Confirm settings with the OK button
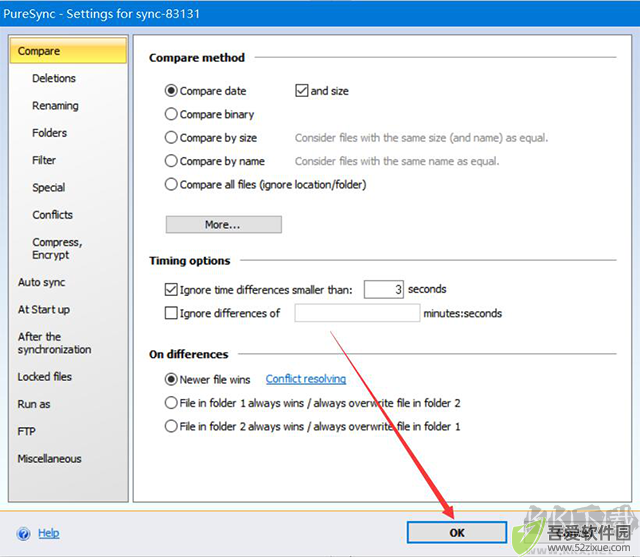Image resolution: width=640 pixels, height=557 pixels. tap(457, 533)
